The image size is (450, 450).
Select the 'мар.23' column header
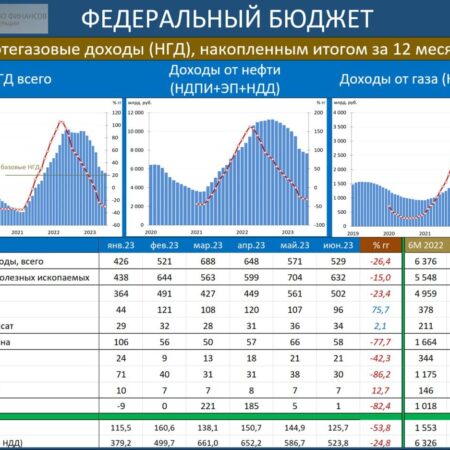pos(208,245)
